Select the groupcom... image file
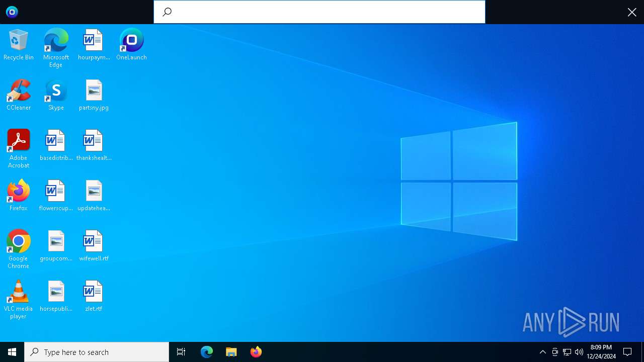 tap(56, 245)
